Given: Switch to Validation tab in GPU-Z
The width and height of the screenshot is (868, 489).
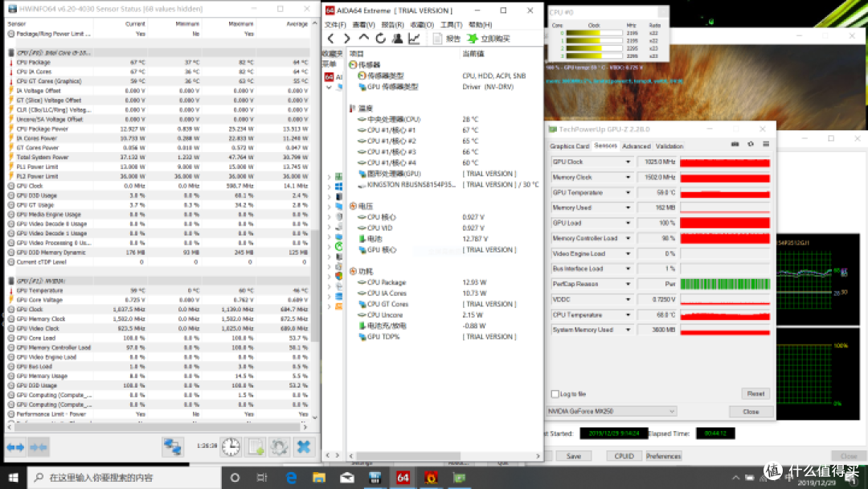Looking at the screenshot, I should pos(669,146).
